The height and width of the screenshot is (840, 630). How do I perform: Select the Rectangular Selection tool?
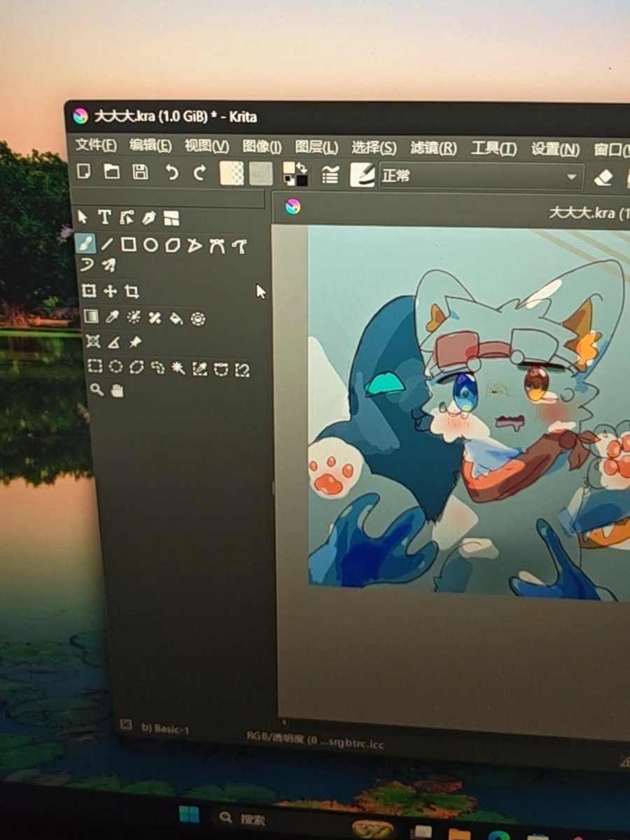[94, 366]
